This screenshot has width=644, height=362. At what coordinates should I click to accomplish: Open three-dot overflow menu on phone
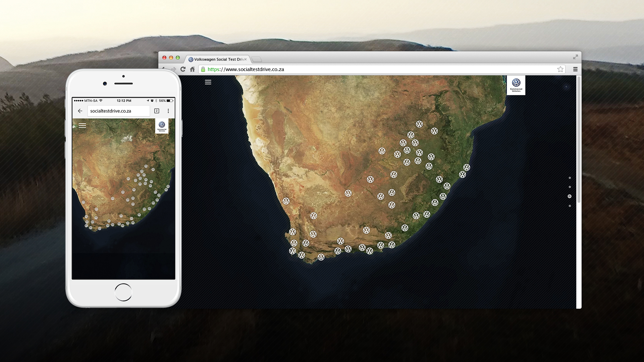coord(168,111)
